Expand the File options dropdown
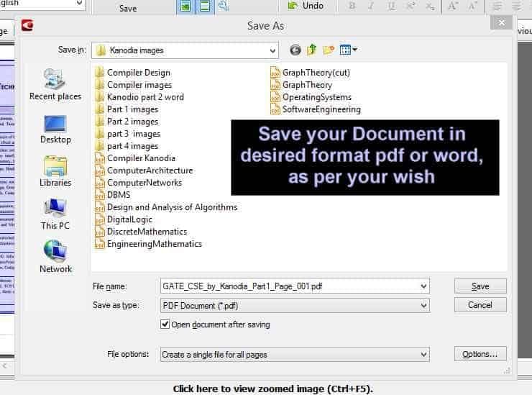The image size is (532, 395). click(423, 355)
